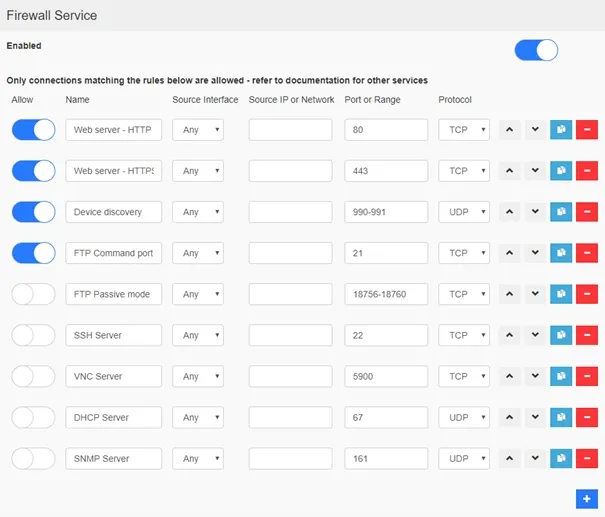
Task: Move the DHCP Server rule up
Action: [510, 417]
